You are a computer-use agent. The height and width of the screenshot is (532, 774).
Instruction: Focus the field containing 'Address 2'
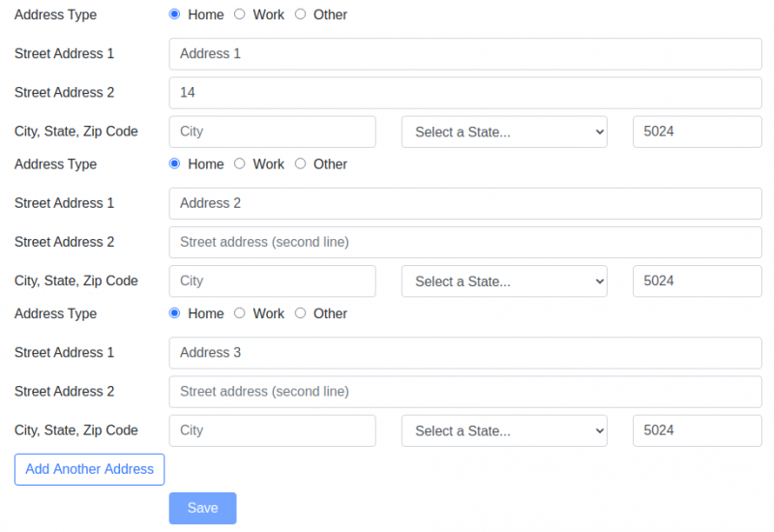coord(465,203)
